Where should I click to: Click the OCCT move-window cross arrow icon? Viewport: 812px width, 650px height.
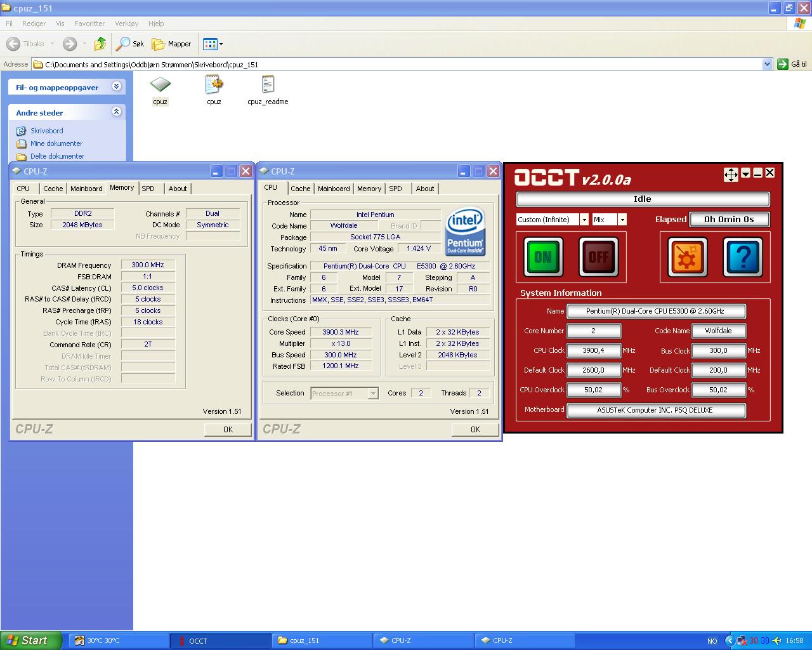point(731,175)
